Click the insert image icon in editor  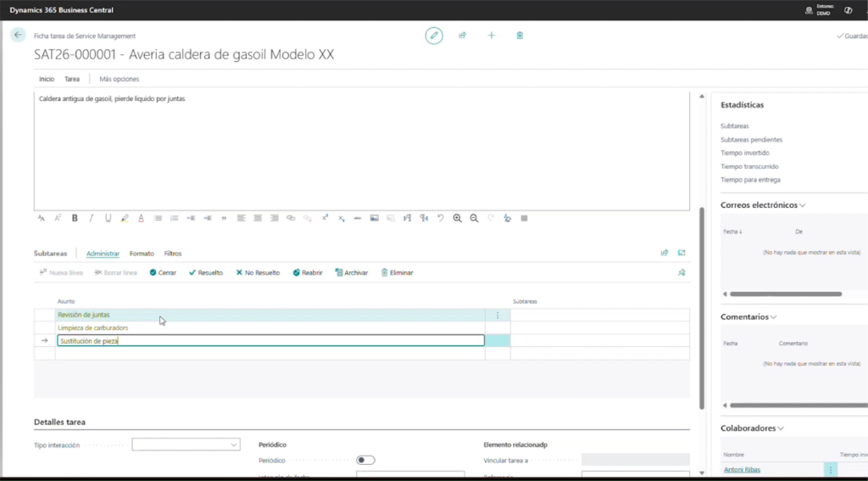coord(374,218)
